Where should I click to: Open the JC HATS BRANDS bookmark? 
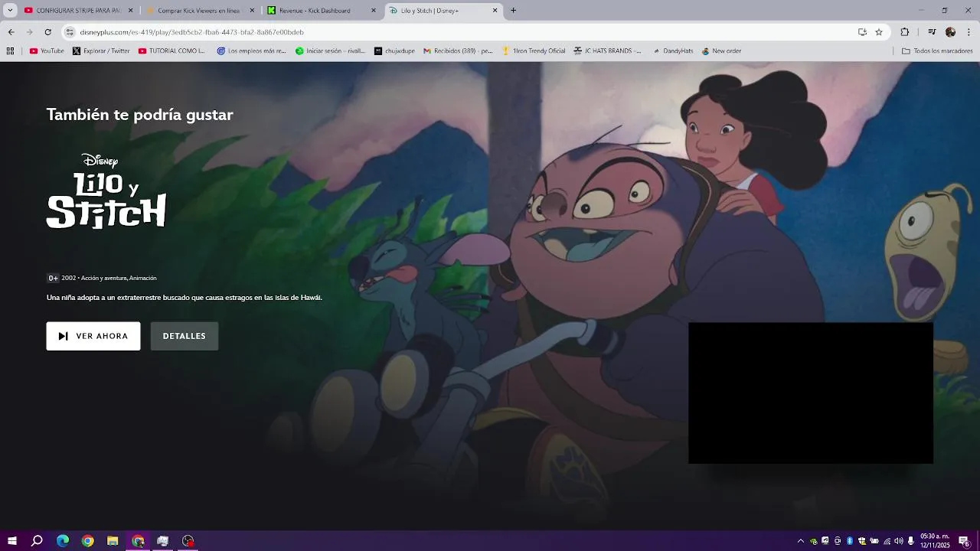coord(608,51)
